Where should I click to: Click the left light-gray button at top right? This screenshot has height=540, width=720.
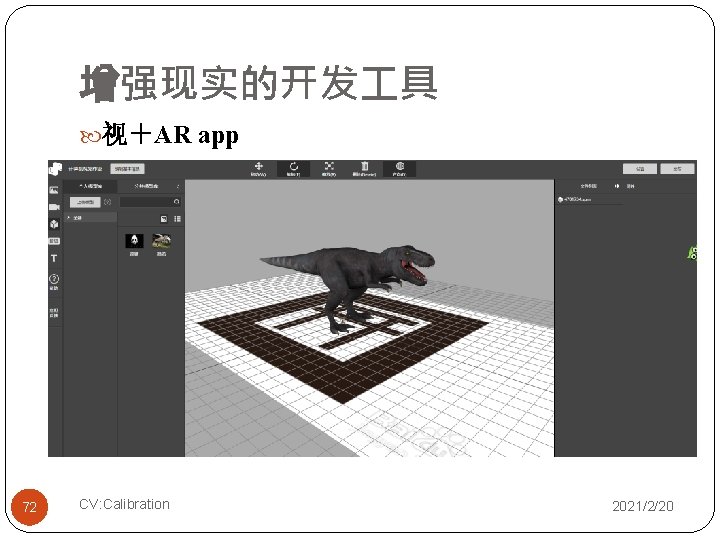pos(640,169)
